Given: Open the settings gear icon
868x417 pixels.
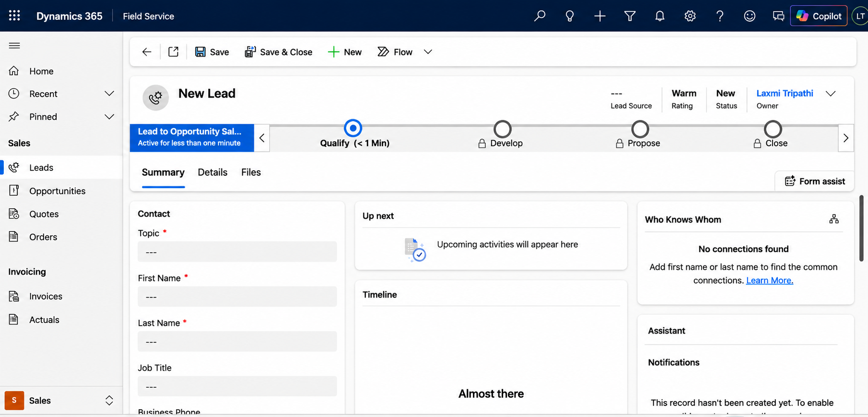Looking at the screenshot, I should tap(690, 16).
